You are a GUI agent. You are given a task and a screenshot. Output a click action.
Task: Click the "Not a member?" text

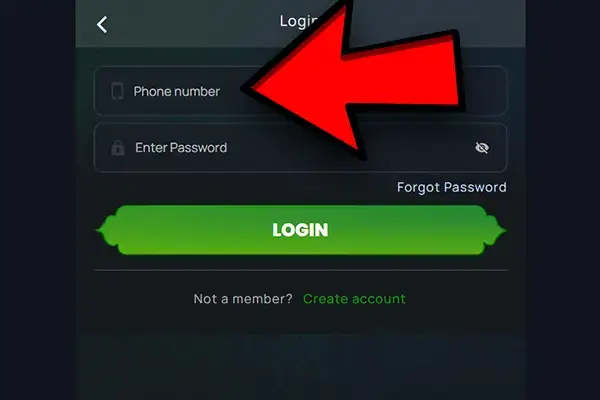[x=243, y=299]
